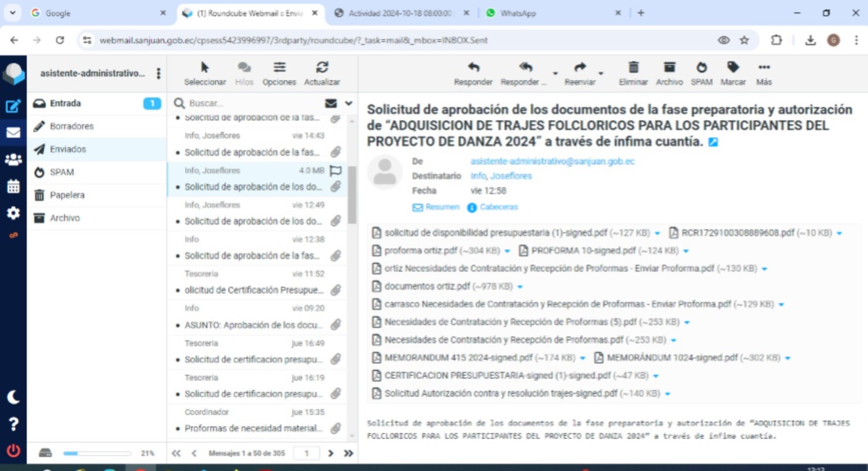The image size is (868, 471).
Task: Expand the Reenviar dropdown arrow
Action: (x=601, y=74)
